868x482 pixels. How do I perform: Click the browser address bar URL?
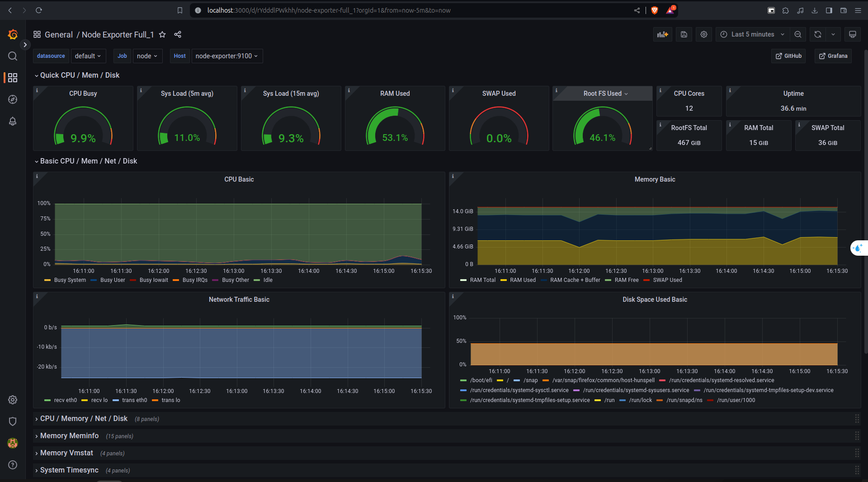pyautogui.click(x=329, y=10)
